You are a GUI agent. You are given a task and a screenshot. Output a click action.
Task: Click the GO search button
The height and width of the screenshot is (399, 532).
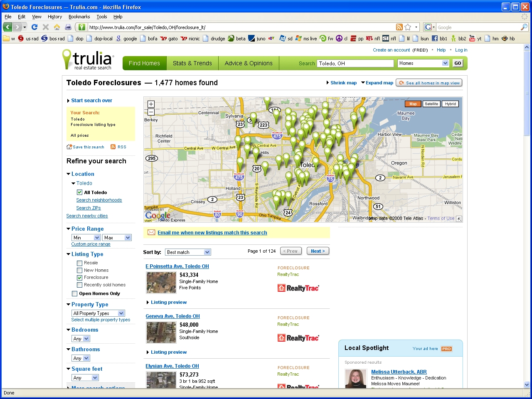pyautogui.click(x=458, y=63)
